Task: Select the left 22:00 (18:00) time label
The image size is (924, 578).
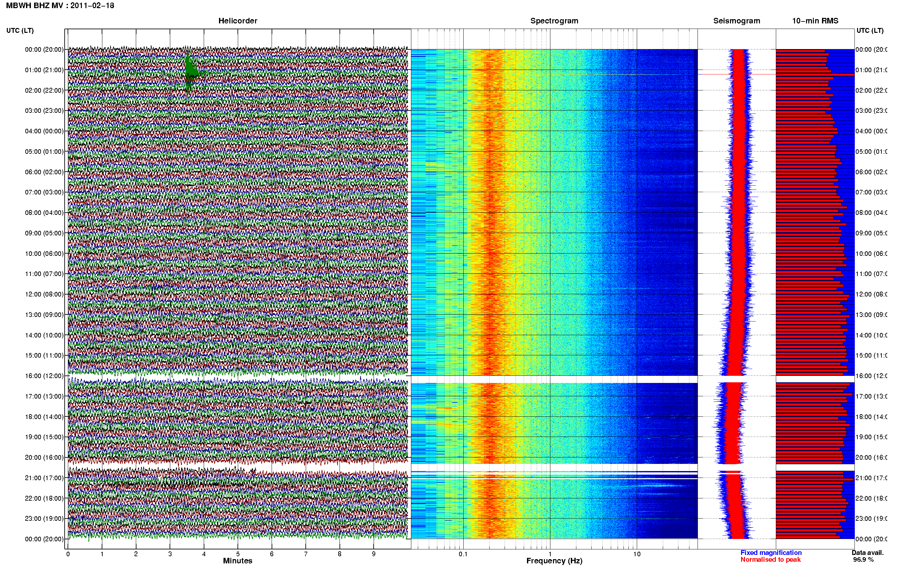Action: [x=44, y=498]
